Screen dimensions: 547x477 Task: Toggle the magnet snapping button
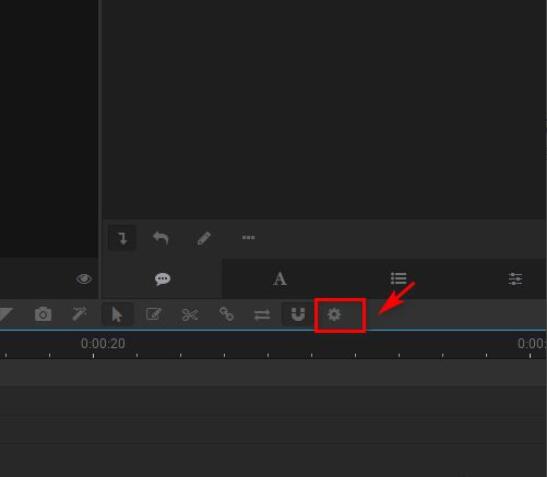(298, 314)
